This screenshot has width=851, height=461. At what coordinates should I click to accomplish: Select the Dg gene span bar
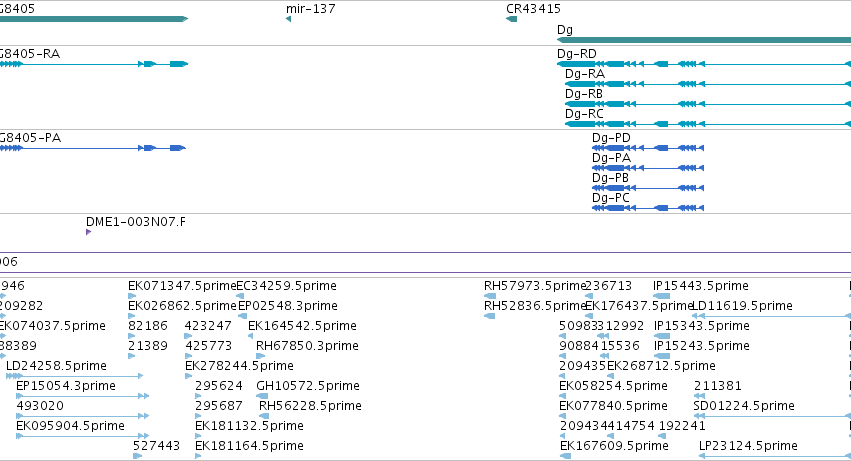(x=704, y=40)
